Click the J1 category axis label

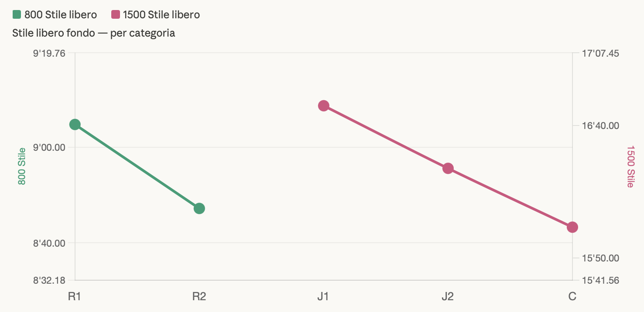tap(323, 297)
